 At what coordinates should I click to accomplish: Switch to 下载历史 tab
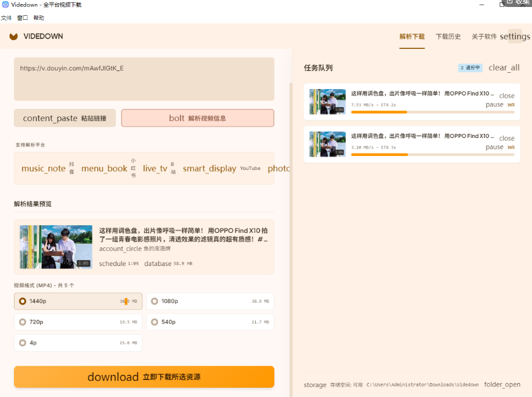point(448,36)
